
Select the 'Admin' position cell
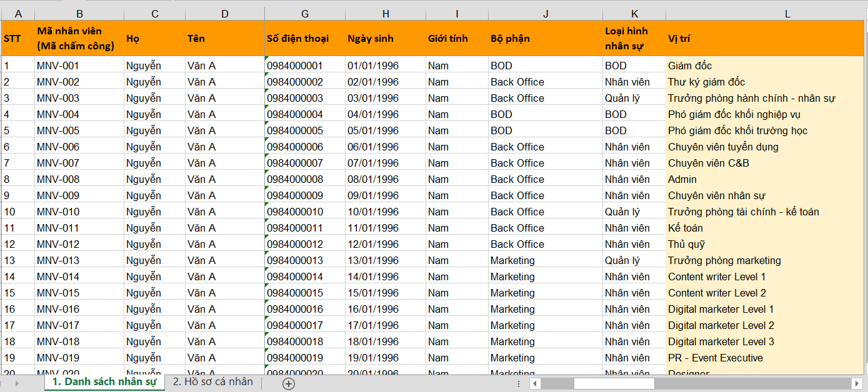click(765, 179)
